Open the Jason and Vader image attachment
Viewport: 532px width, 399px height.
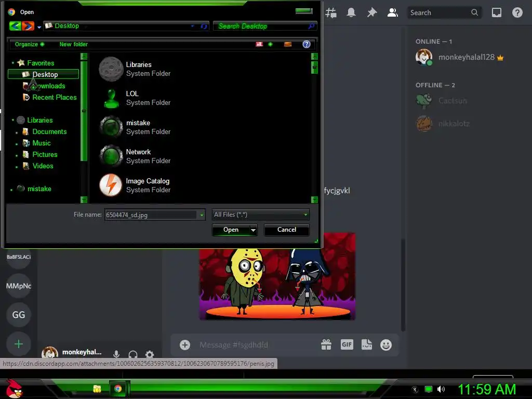[277, 284]
